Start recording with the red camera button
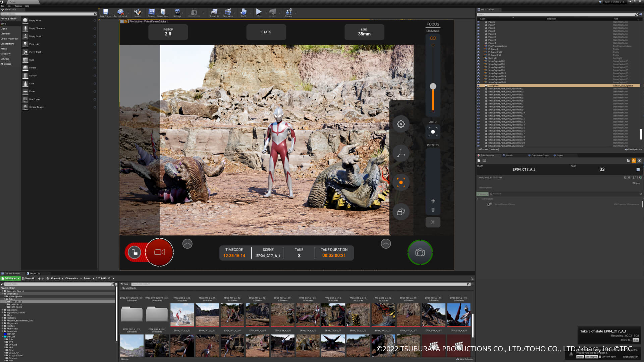The height and width of the screenshot is (362, 644). click(159, 252)
